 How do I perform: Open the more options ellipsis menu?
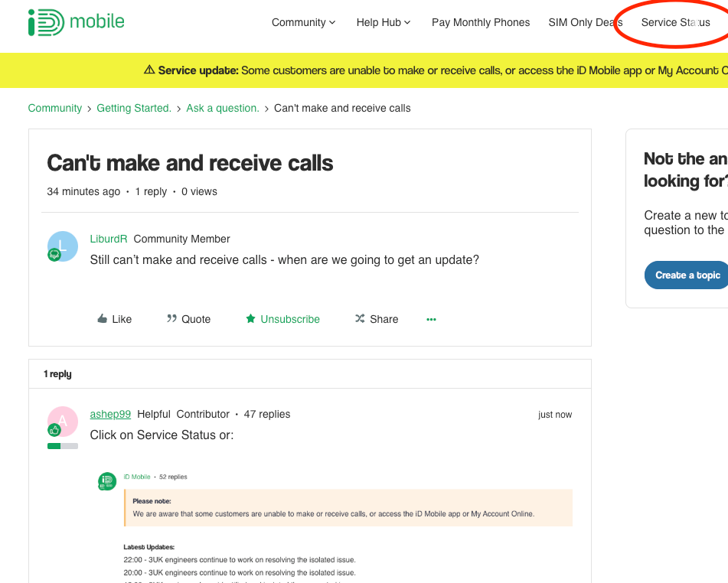pos(431,319)
